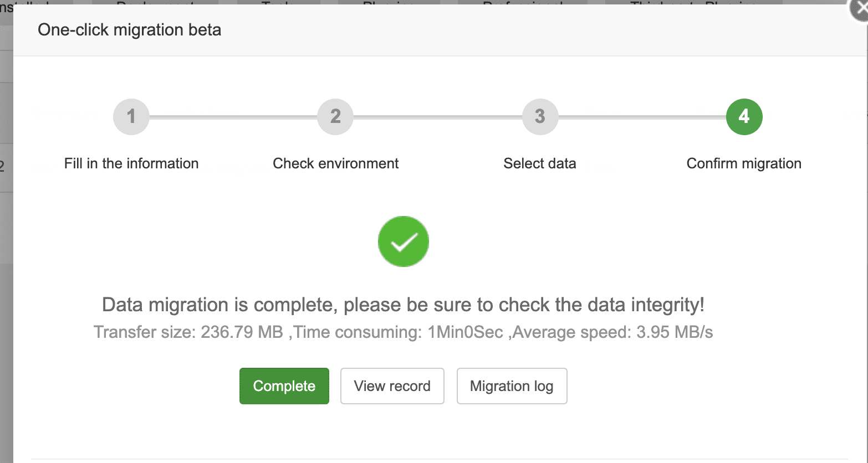Select the Select data step label
868x463 pixels.
click(x=540, y=163)
